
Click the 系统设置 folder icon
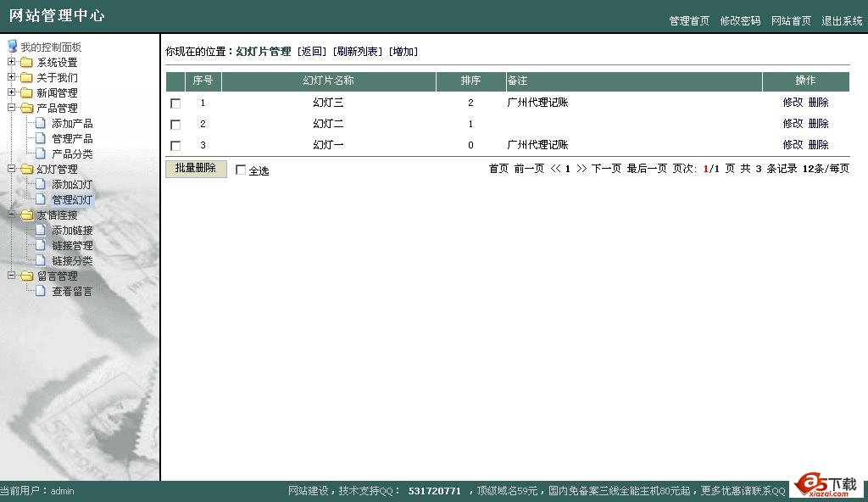[26, 62]
